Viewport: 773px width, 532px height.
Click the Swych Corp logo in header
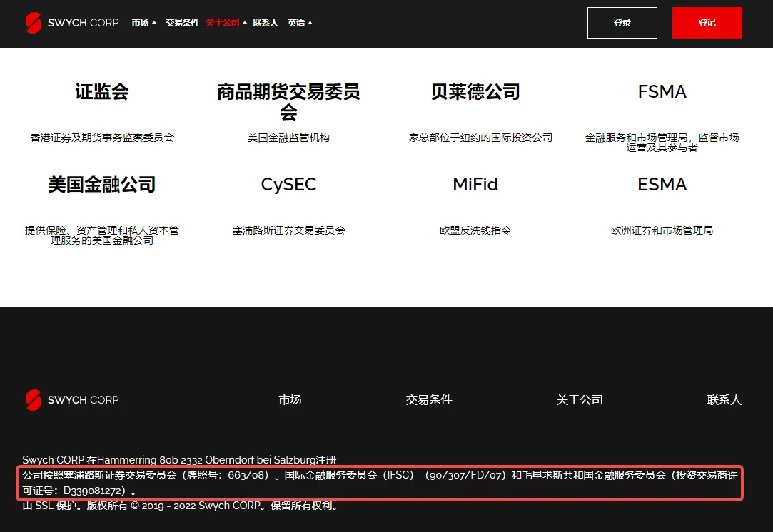[72, 23]
